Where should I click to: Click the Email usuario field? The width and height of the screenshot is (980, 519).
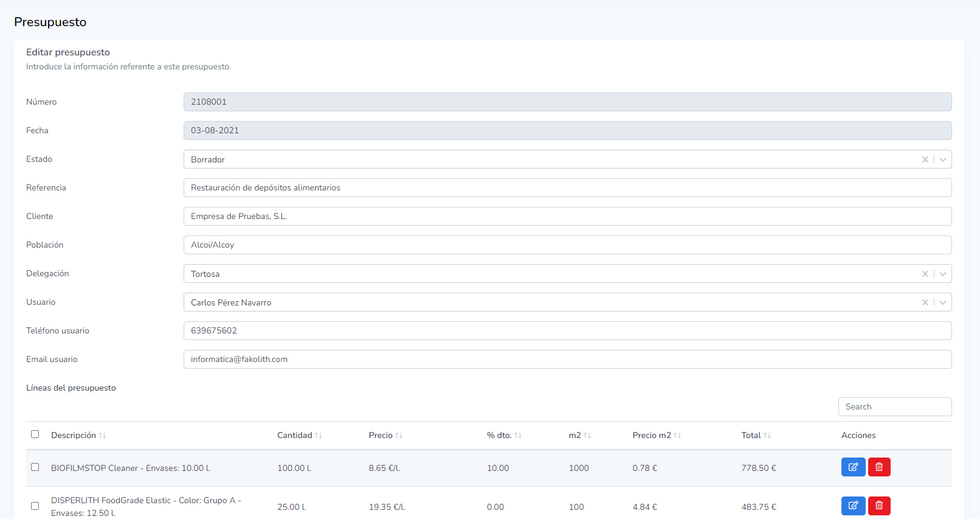(x=567, y=360)
